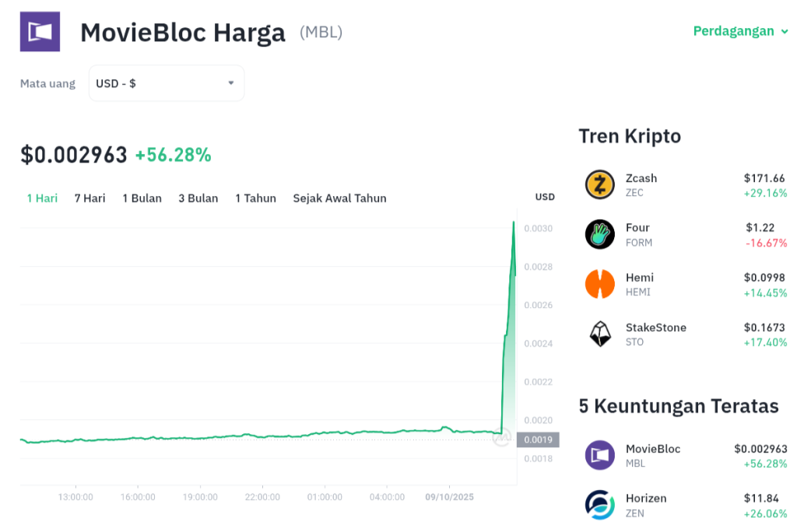Select the 1 Hari time range
The width and height of the screenshot is (797, 532).
coord(42,198)
